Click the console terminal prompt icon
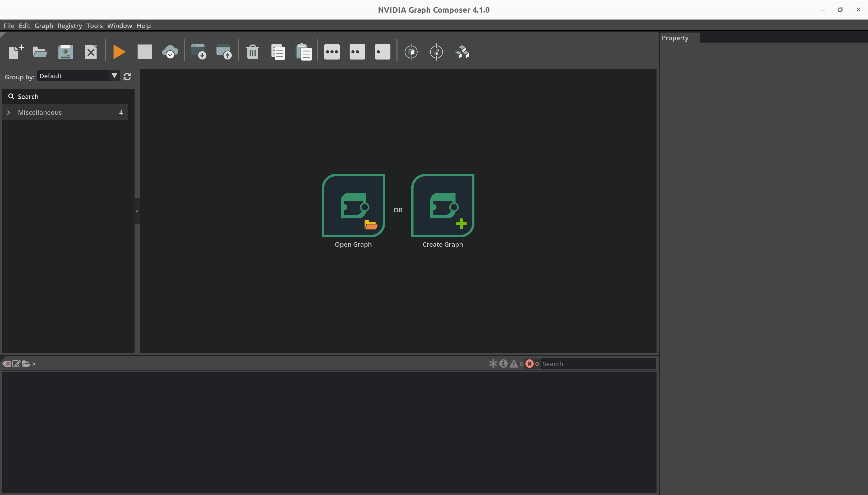This screenshot has width=868, height=495. coord(35,364)
